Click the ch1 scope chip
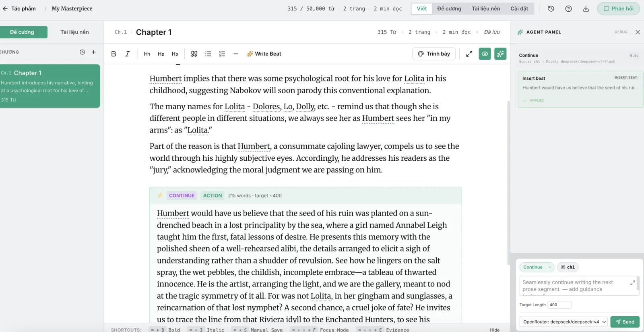 (568, 267)
